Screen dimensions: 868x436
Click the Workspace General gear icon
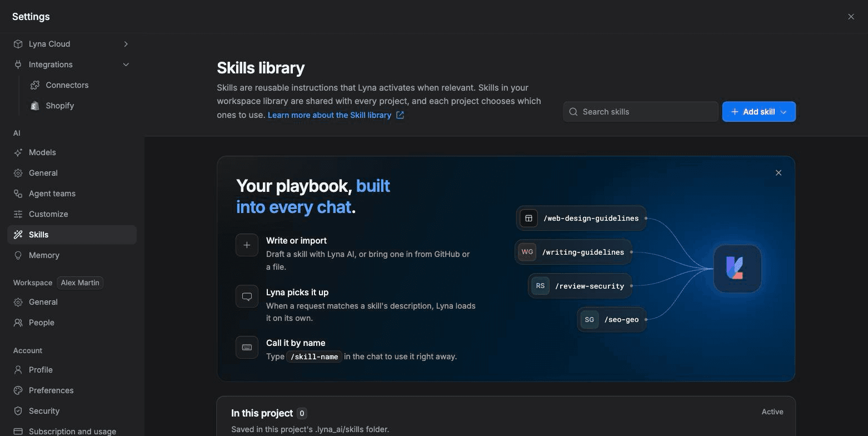coord(18,302)
